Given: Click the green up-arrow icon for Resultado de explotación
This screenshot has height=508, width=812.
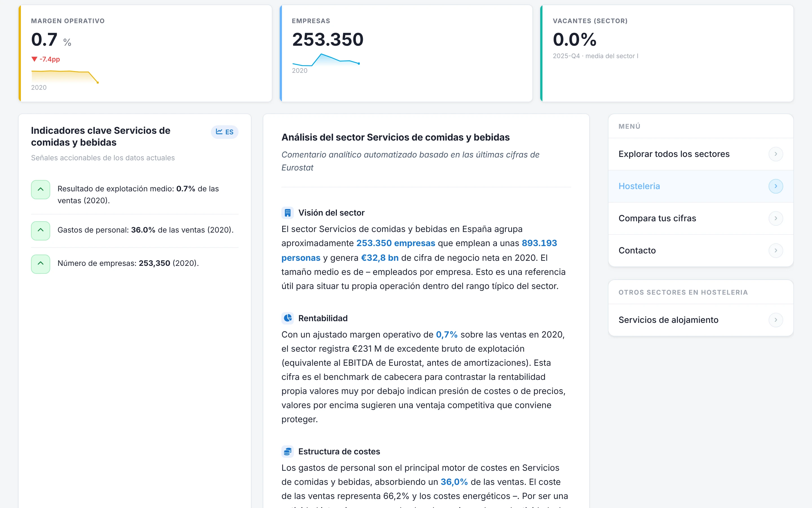Looking at the screenshot, I should pos(41,189).
